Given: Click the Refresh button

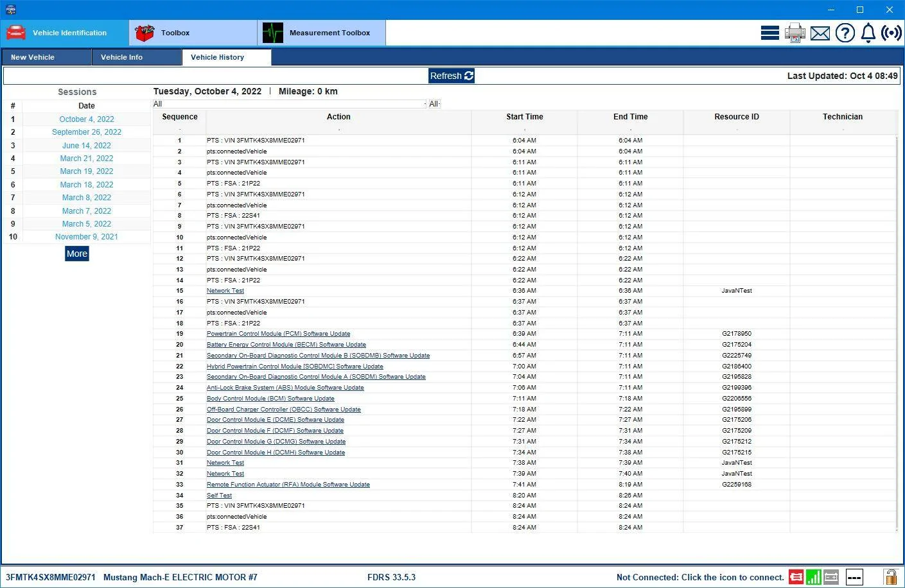Looking at the screenshot, I should click(x=452, y=76).
